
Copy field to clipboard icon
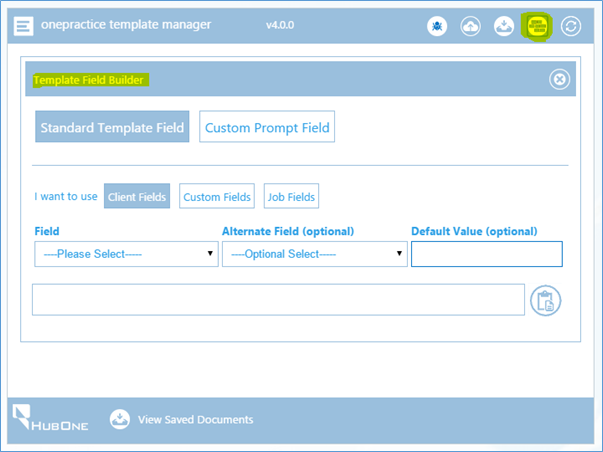pos(545,300)
